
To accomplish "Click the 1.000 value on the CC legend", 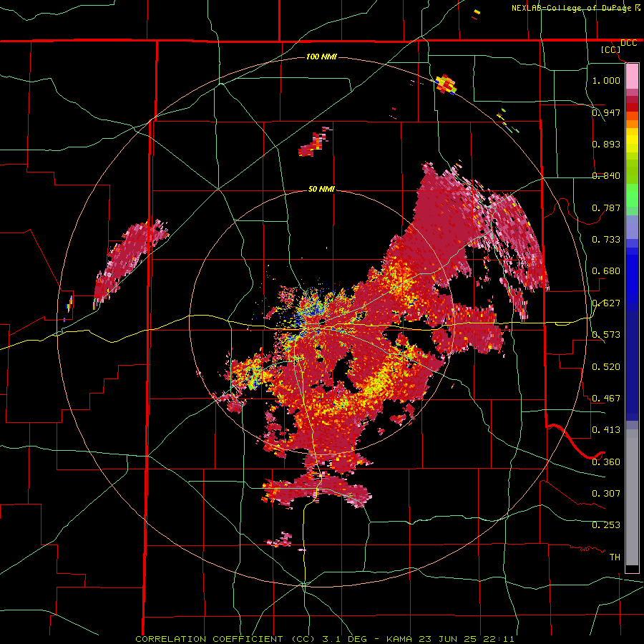I will coord(606,80).
